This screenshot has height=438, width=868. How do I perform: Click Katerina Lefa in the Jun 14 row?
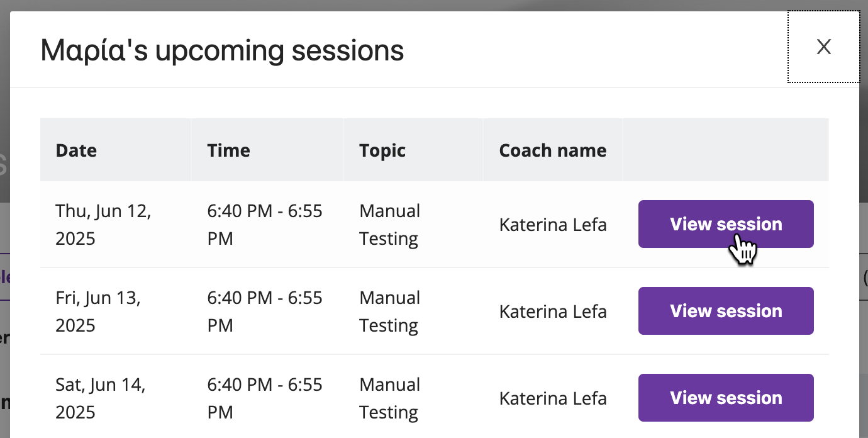[553, 398]
